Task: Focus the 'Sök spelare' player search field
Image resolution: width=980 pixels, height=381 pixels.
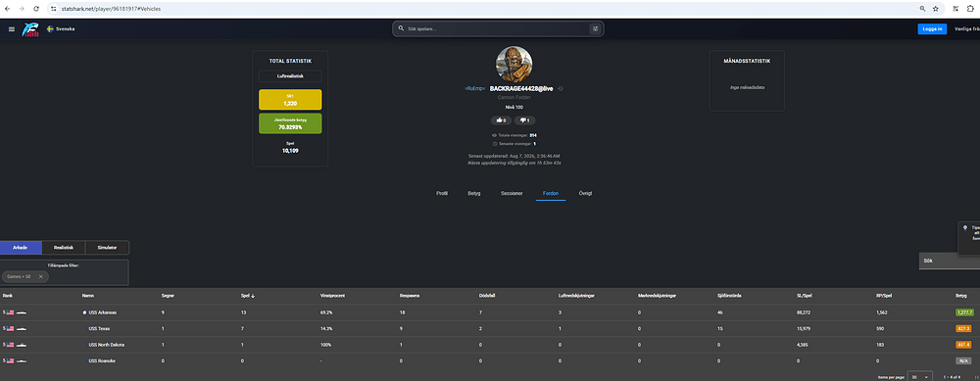Action: [498, 28]
